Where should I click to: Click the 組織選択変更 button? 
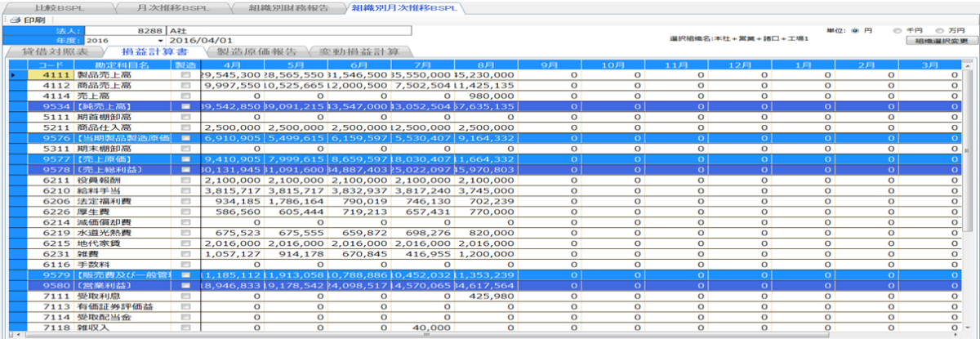942,40
